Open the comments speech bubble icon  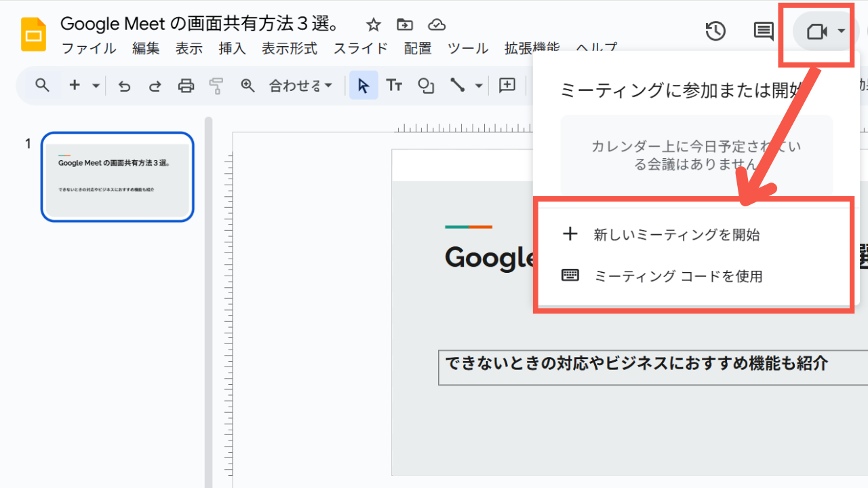click(x=764, y=31)
